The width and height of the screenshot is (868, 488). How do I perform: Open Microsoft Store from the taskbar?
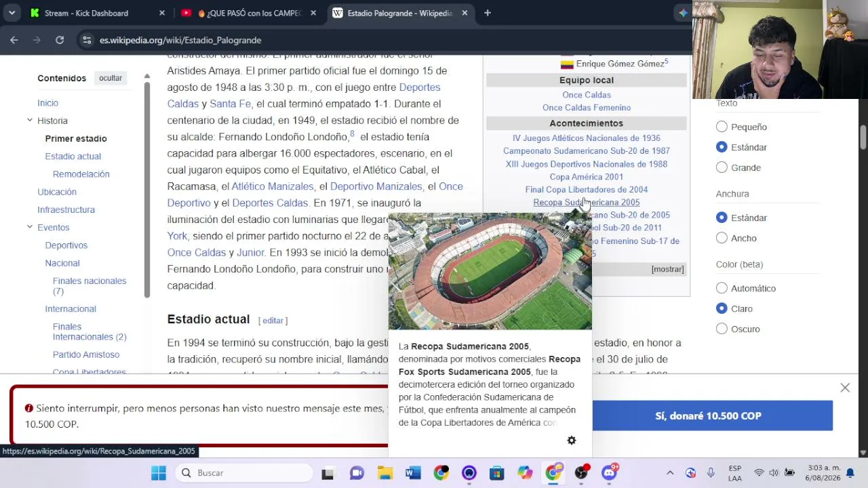497,473
